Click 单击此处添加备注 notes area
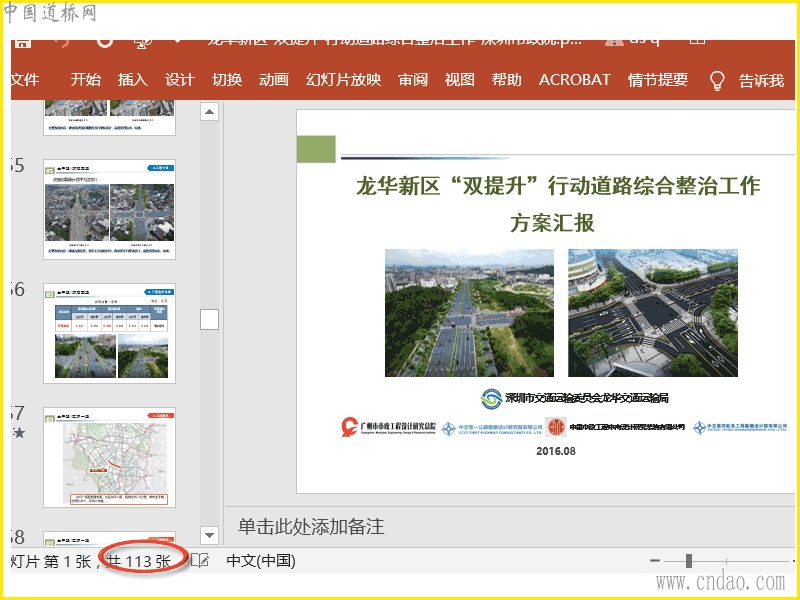 pyautogui.click(x=310, y=526)
